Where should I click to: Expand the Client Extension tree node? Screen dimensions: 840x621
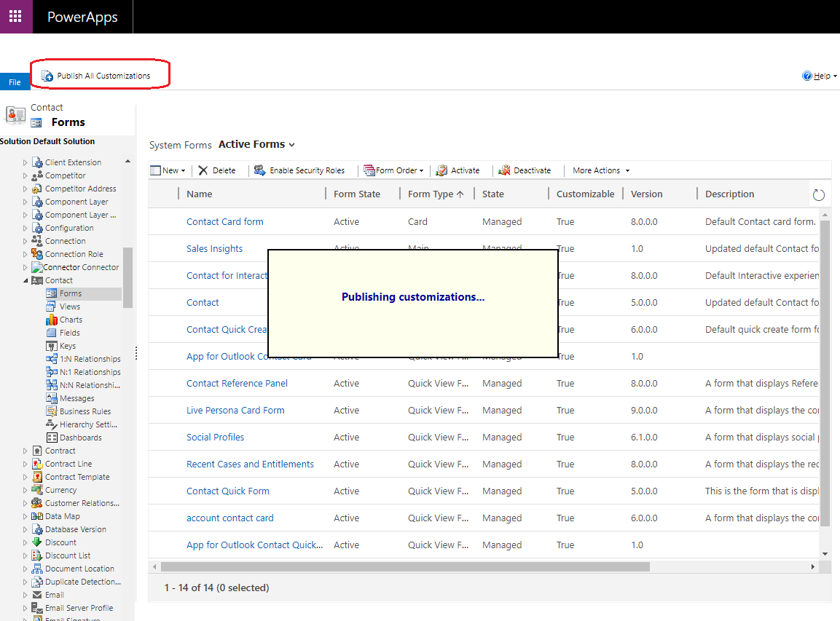coord(25,162)
